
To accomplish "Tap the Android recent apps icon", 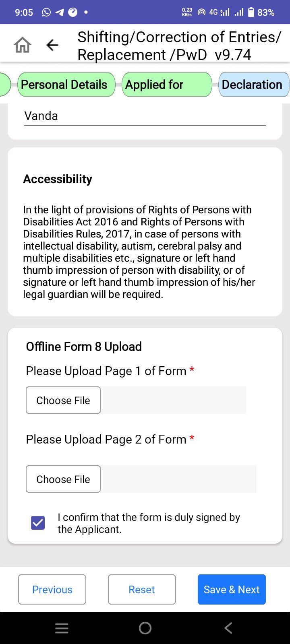I will [62, 628].
